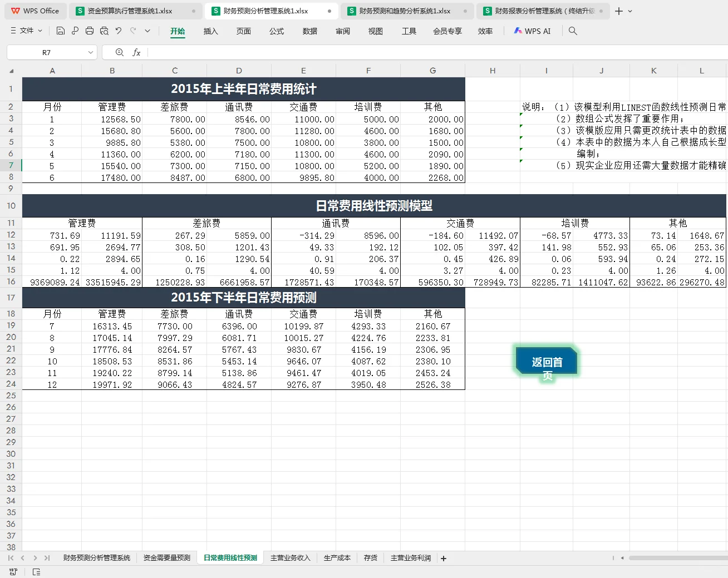The width and height of the screenshot is (728, 578).
Task: Expand the quick access toolbar dropdown
Action: pos(147,31)
